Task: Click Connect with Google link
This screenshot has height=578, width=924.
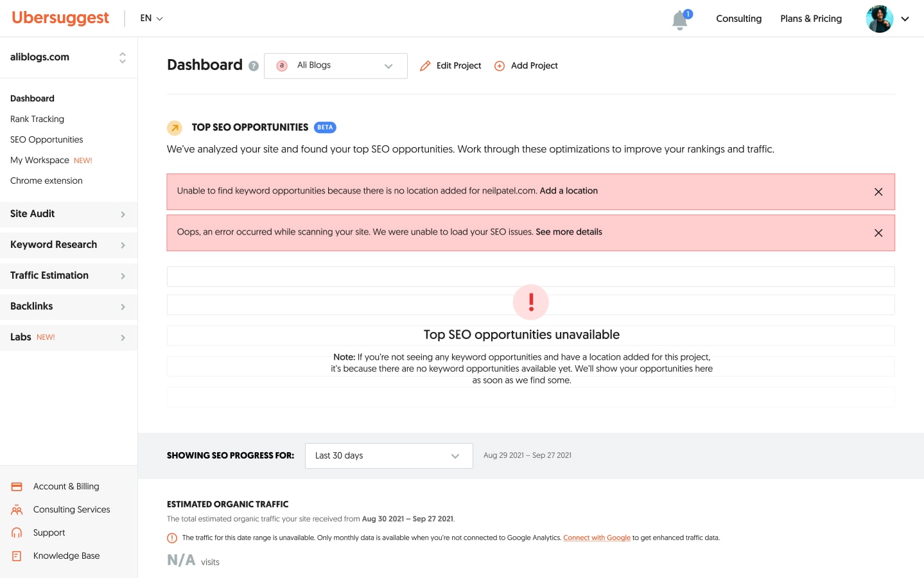Action: click(597, 538)
